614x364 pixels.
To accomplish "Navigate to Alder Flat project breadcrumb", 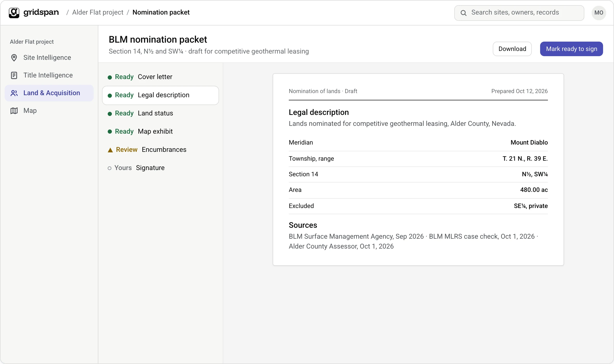I will 98,12.
